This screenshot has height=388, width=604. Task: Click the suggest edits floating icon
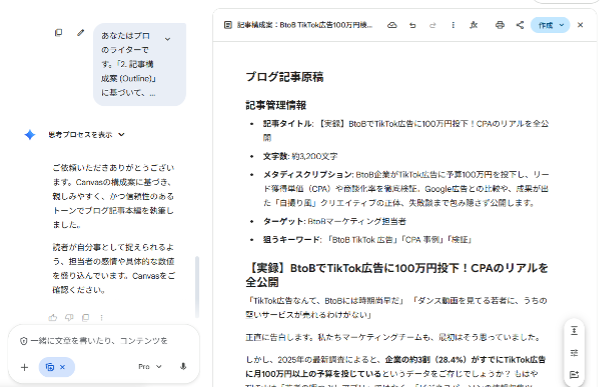click(574, 375)
